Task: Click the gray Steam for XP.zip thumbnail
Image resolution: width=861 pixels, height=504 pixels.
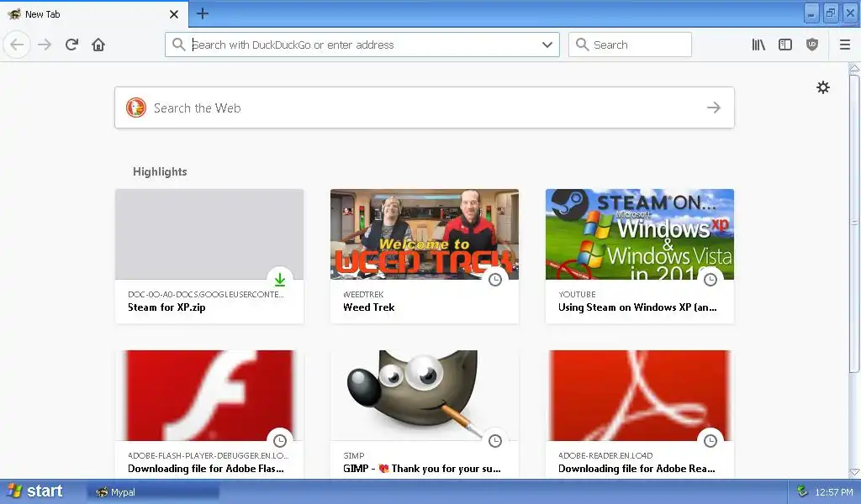Action: pyautogui.click(x=209, y=234)
